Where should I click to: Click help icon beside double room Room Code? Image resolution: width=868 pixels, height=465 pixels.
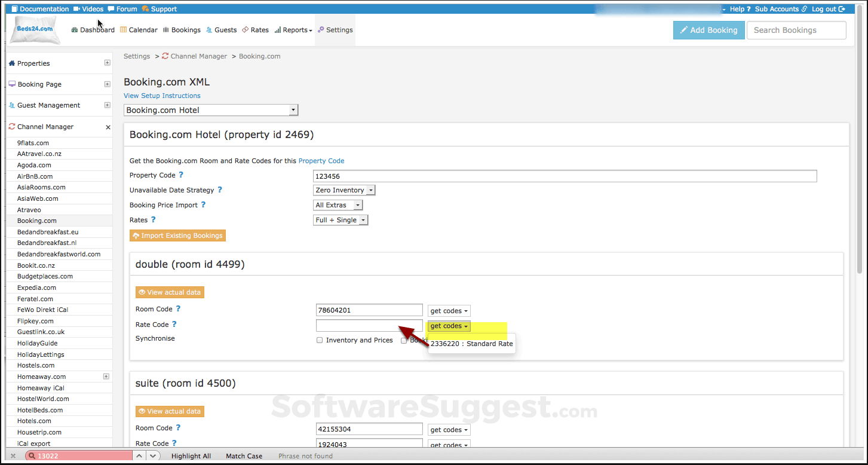(x=178, y=309)
